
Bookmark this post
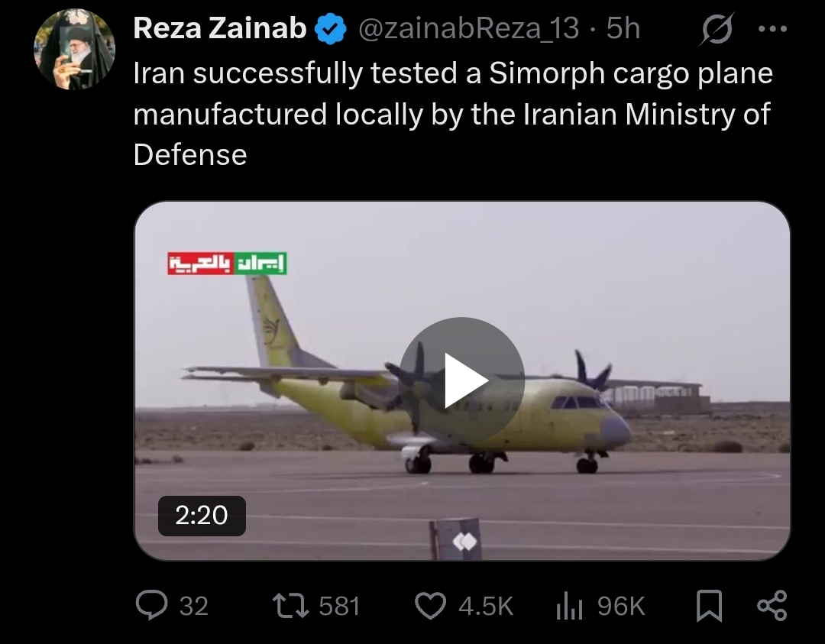click(x=709, y=606)
